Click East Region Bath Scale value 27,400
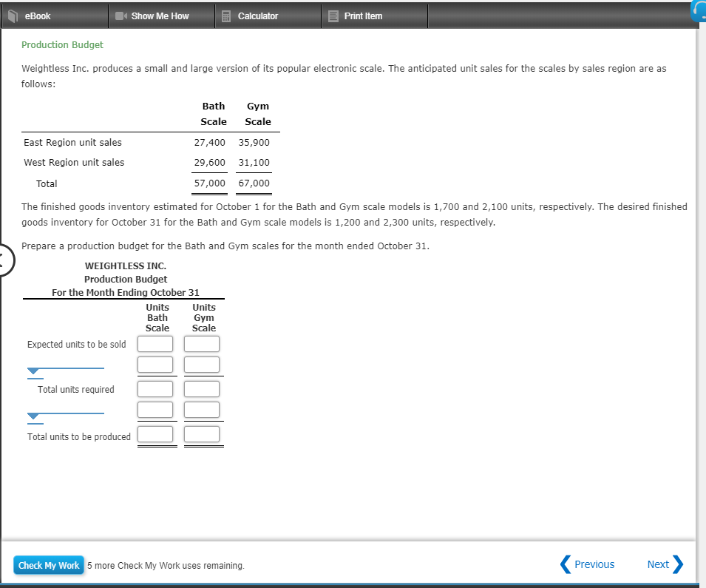Viewport: 706px width, 588px height. pos(209,143)
